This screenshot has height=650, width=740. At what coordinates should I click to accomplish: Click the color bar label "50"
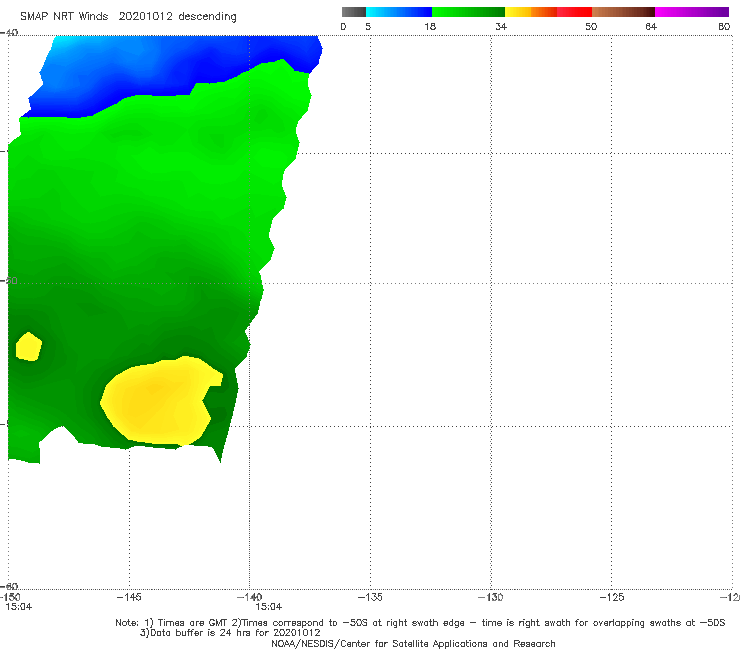tap(591, 26)
